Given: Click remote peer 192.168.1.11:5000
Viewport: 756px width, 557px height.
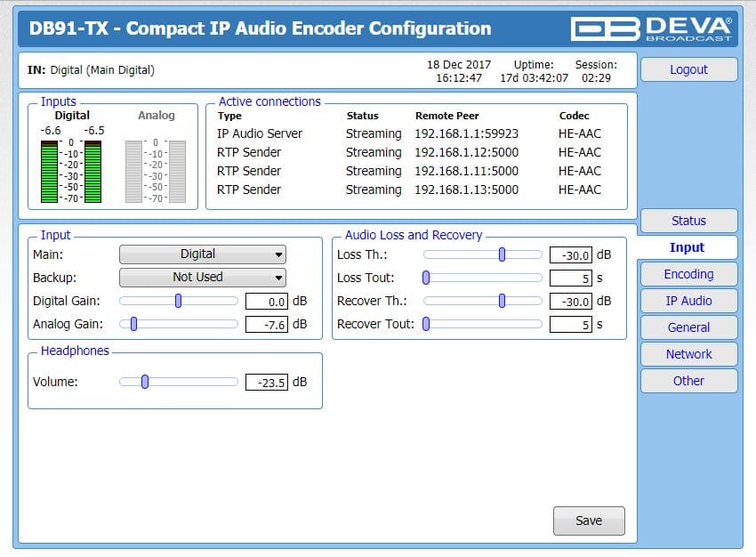Looking at the screenshot, I should (466, 171).
